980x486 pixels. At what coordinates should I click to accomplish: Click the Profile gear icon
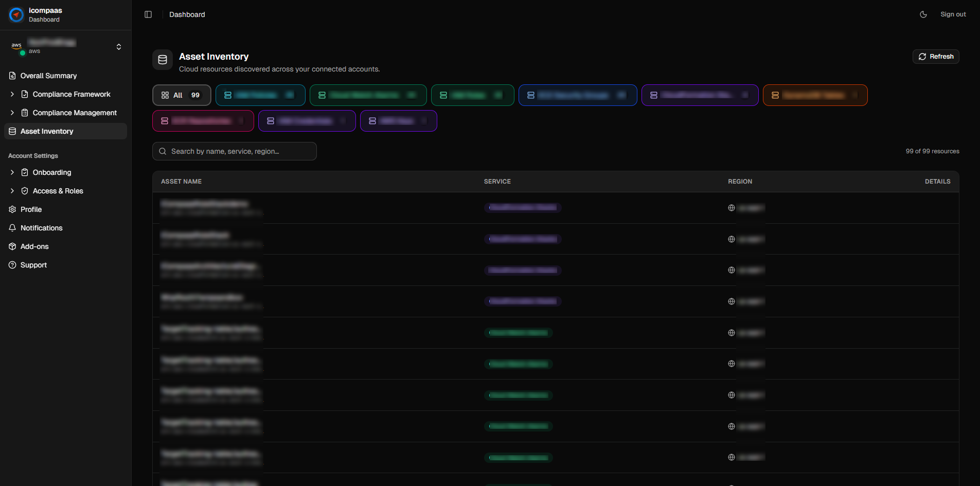click(x=12, y=209)
